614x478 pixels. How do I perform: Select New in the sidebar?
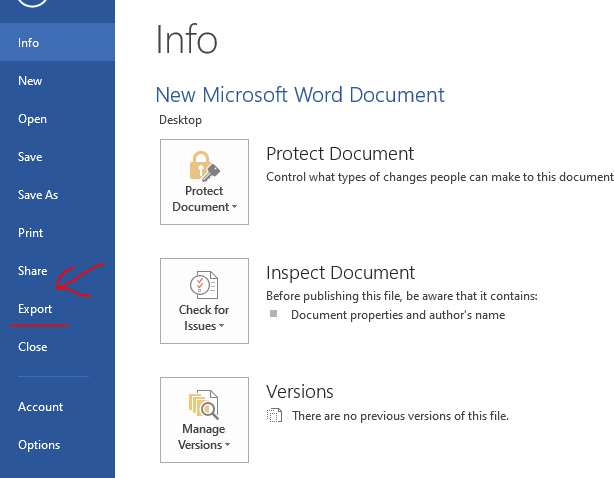click(57, 81)
